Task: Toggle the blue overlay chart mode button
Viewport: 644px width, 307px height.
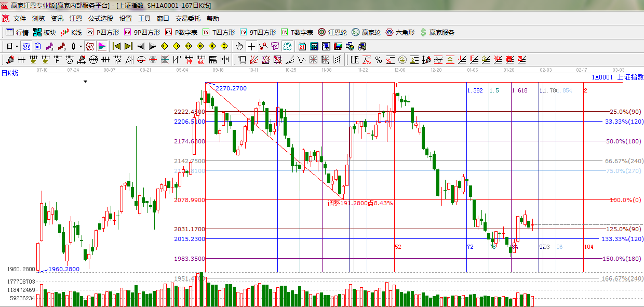Action: (25, 46)
